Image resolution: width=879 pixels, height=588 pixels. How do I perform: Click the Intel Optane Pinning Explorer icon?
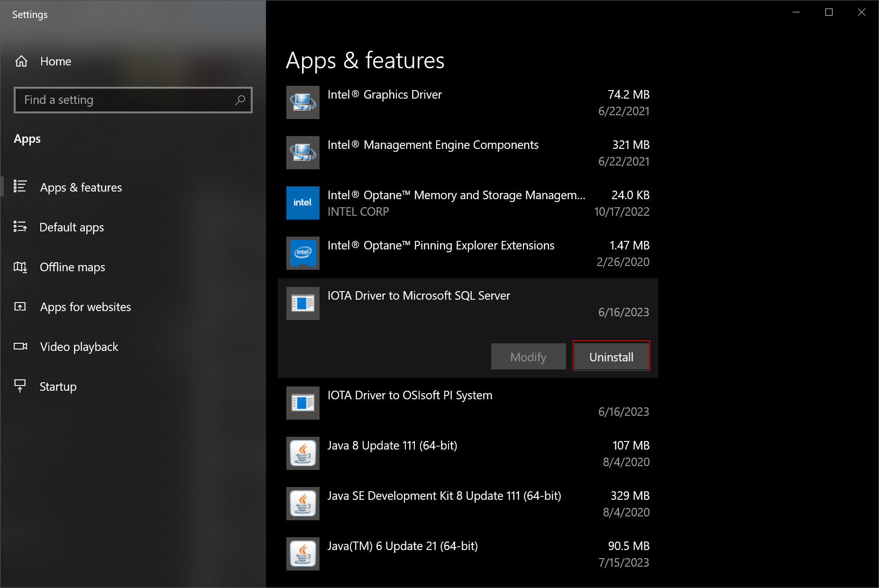(x=303, y=253)
